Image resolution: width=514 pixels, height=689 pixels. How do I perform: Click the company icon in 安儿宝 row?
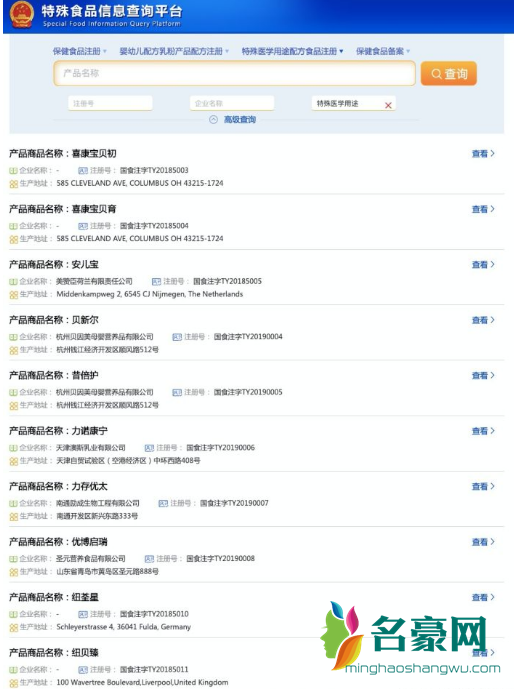[x=13, y=282]
